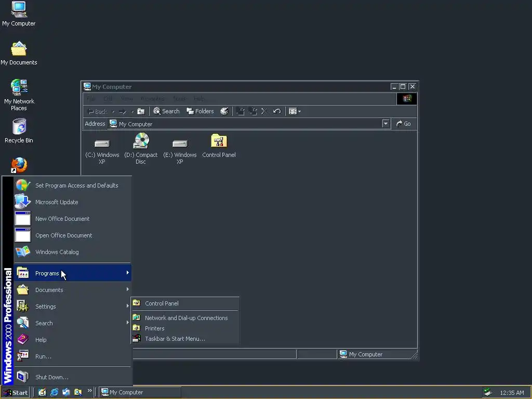Select Shut Down... in Start menu
The height and width of the screenshot is (399, 532).
click(72, 377)
